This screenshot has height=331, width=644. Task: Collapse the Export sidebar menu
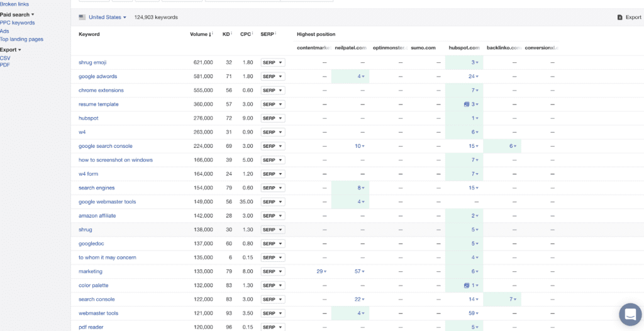(x=10, y=50)
